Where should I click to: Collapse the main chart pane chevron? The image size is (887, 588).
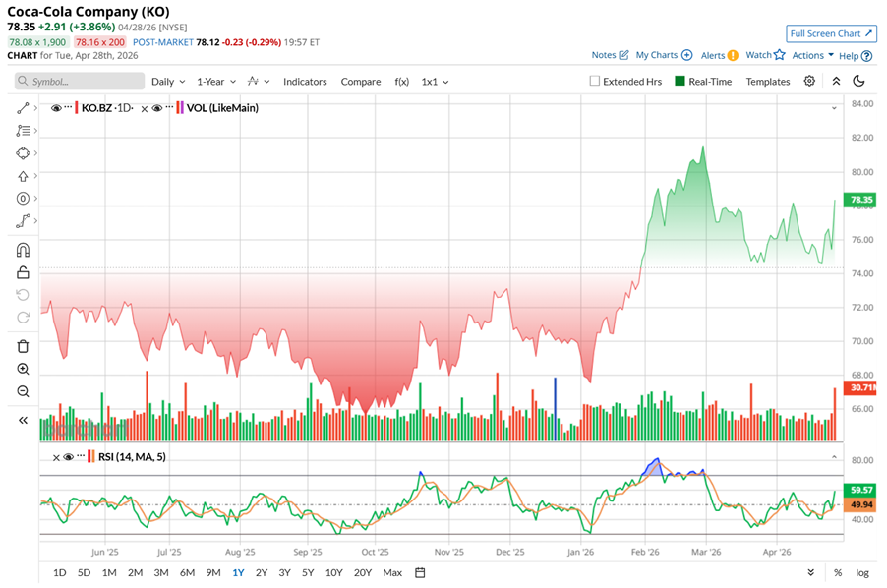click(x=834, y=108)
